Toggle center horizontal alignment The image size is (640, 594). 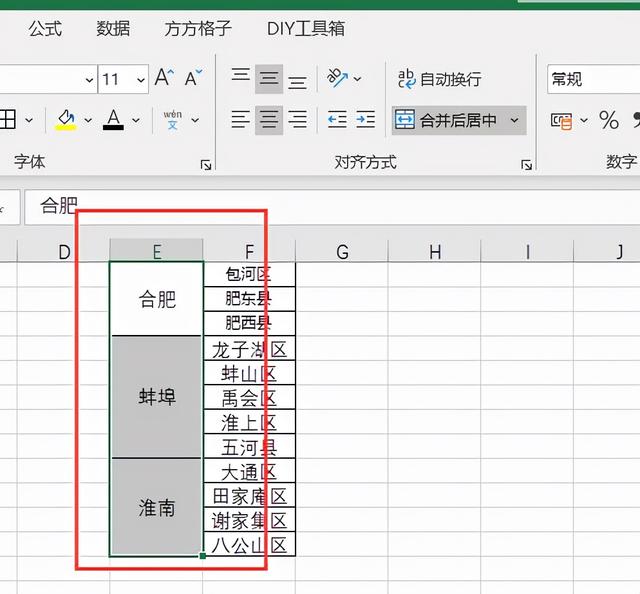(269, 120)
